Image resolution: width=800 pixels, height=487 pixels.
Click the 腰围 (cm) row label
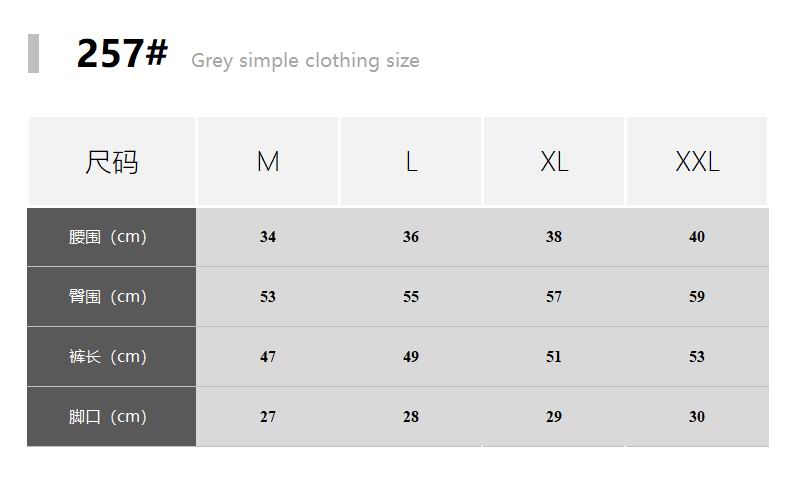(x=108, y=237)
